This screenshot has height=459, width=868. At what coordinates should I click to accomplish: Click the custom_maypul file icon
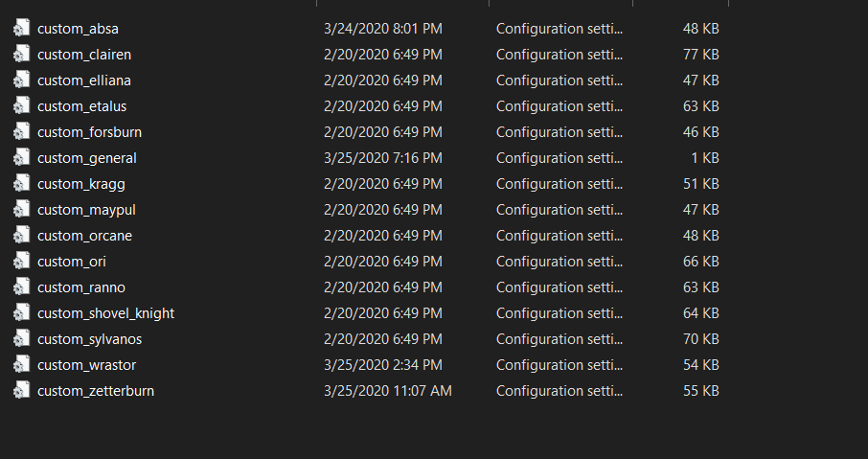point(21,210)
